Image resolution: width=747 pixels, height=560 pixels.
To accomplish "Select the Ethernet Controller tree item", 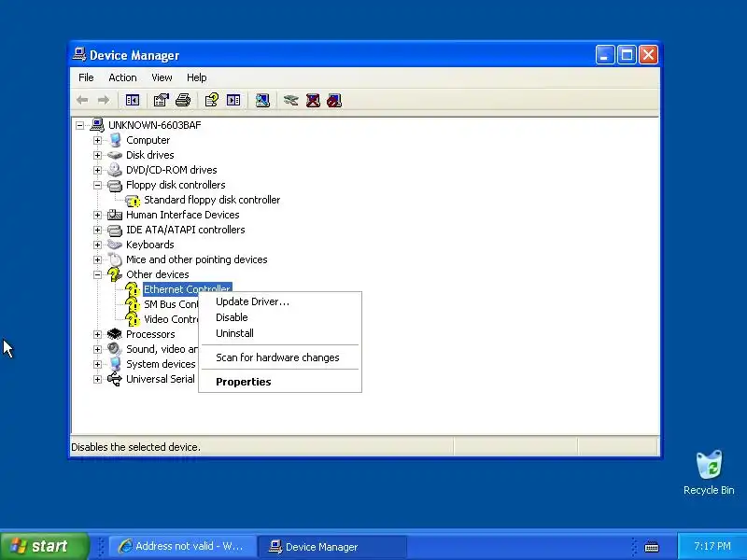I will (x=187, y=289).
